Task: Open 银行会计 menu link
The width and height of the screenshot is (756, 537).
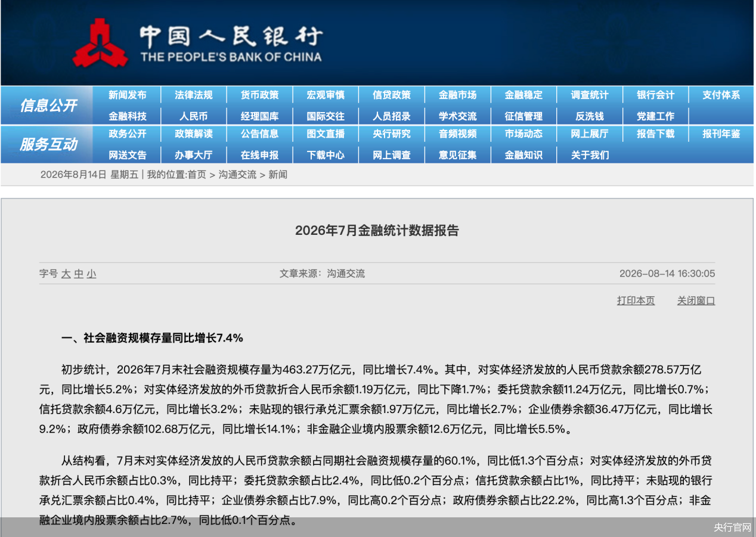Action: tap(655, 95)
